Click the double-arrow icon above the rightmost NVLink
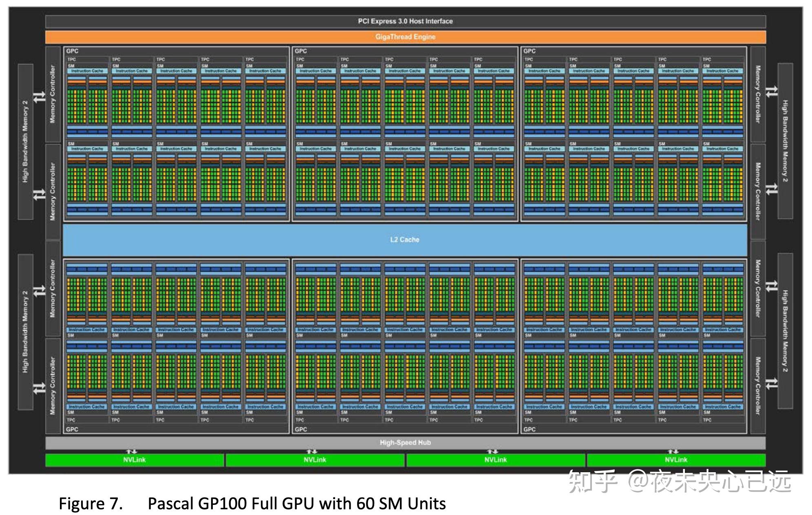 tap(673, 451)
